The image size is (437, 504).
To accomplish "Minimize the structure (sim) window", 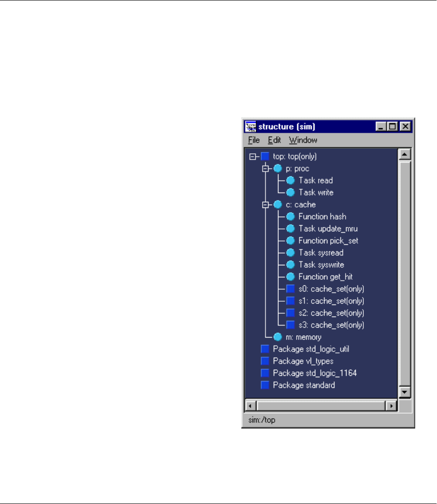I will coord(381,127).
